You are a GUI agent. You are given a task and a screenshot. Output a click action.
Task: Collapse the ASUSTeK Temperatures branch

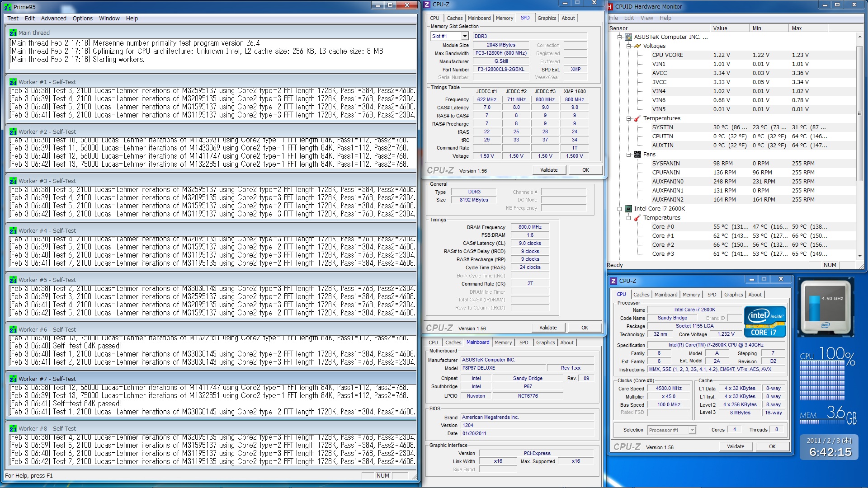[x=628, y=118]
